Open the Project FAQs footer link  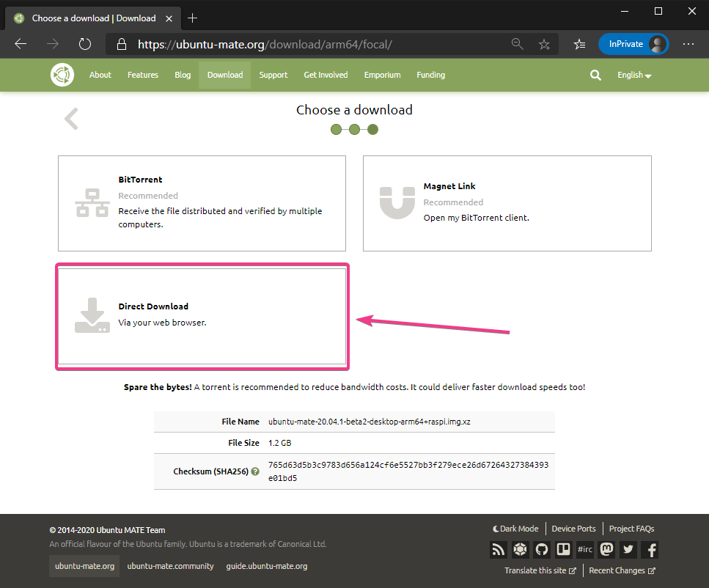coord(631,529)
